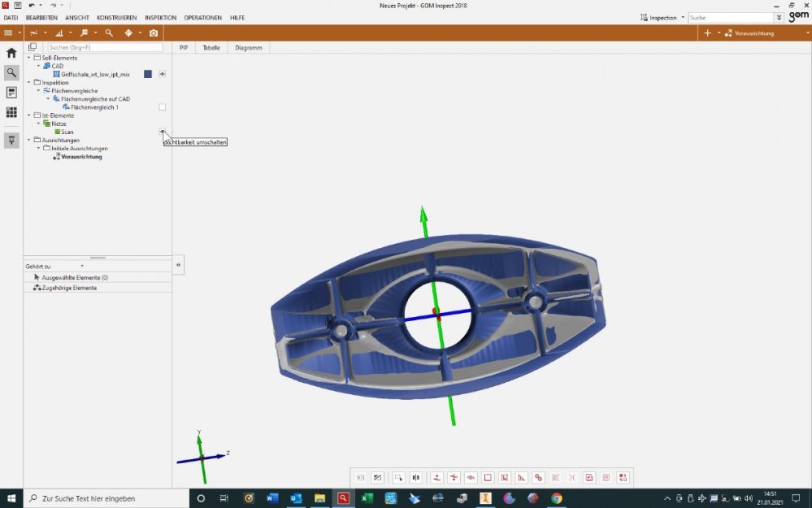Select the magnifier zoom tool in orange toolbar
812x508 pixels.
pos(109,33)
